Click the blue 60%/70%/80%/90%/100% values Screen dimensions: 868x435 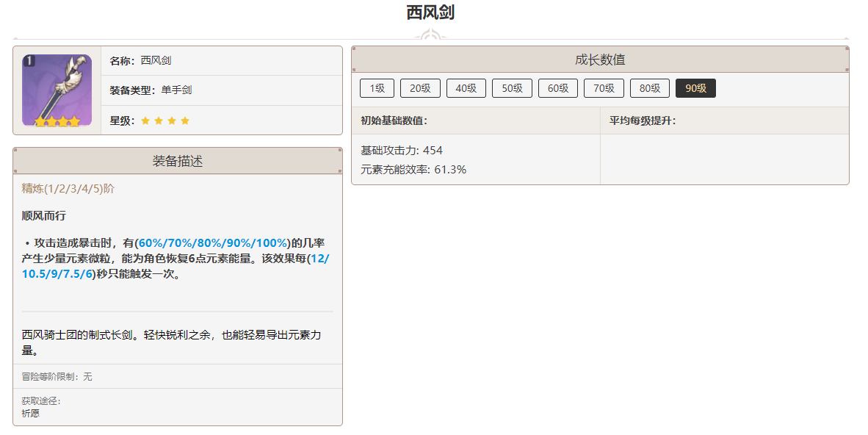pyautogui.click(x=214, y=242)
